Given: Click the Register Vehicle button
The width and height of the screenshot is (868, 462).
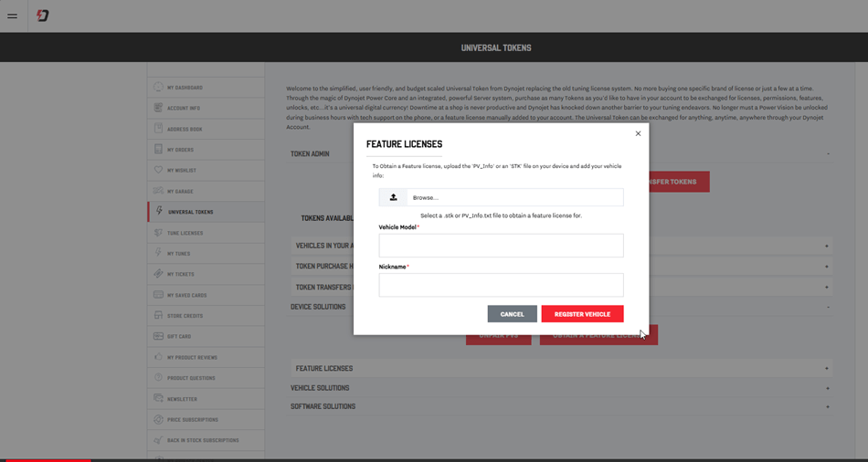Looking at the screenshot, I should pos(582,314).
